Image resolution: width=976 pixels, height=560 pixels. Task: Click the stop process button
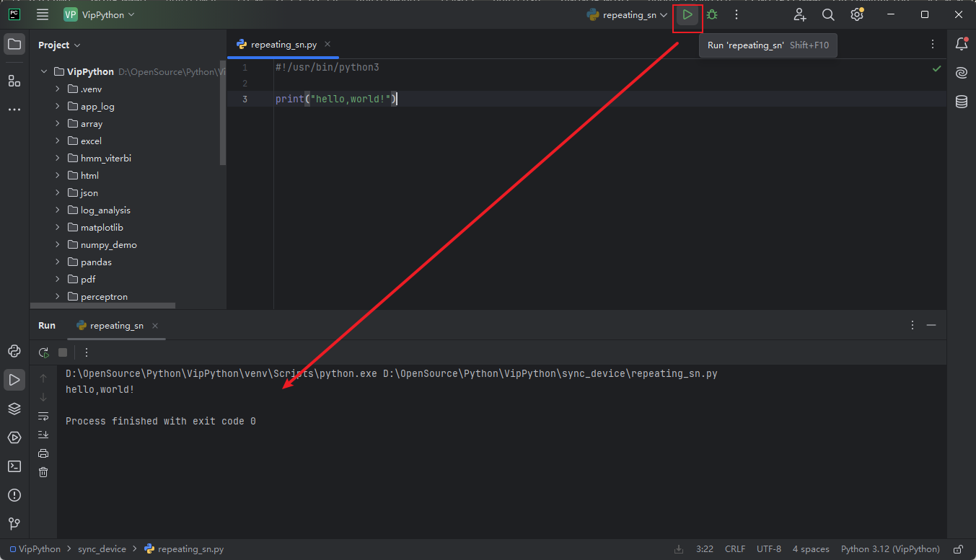click(63, 352)
